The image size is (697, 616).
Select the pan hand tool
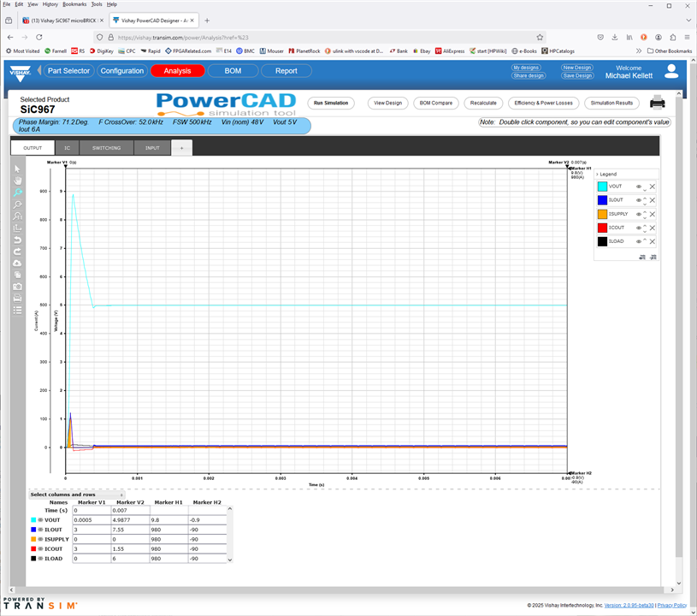pyautogui.click(x=17, y=181)
